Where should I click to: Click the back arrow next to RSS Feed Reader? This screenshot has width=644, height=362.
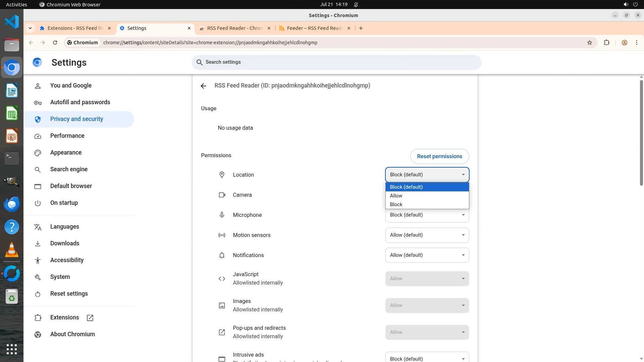[x=203, y=86]
